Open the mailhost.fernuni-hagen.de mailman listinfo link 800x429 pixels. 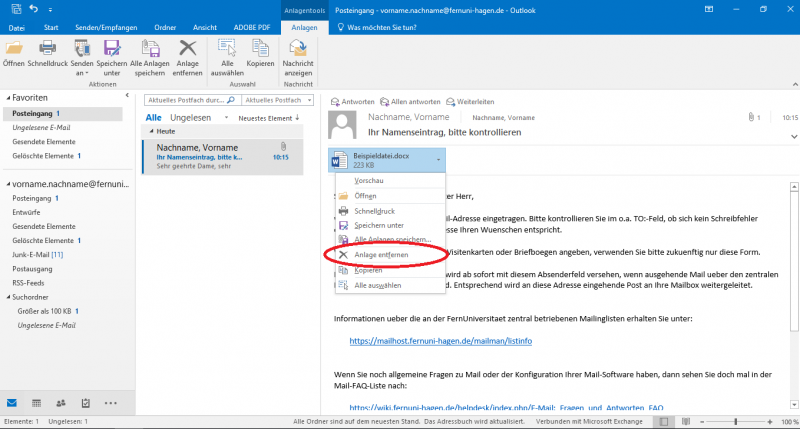tap(440, 341)
